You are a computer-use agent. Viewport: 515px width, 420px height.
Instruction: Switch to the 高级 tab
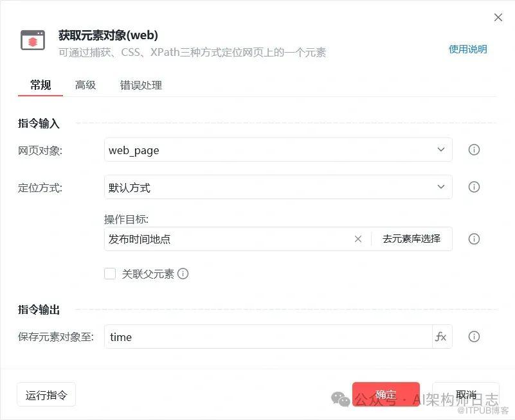pyautogui.click(x=86, y=85)
